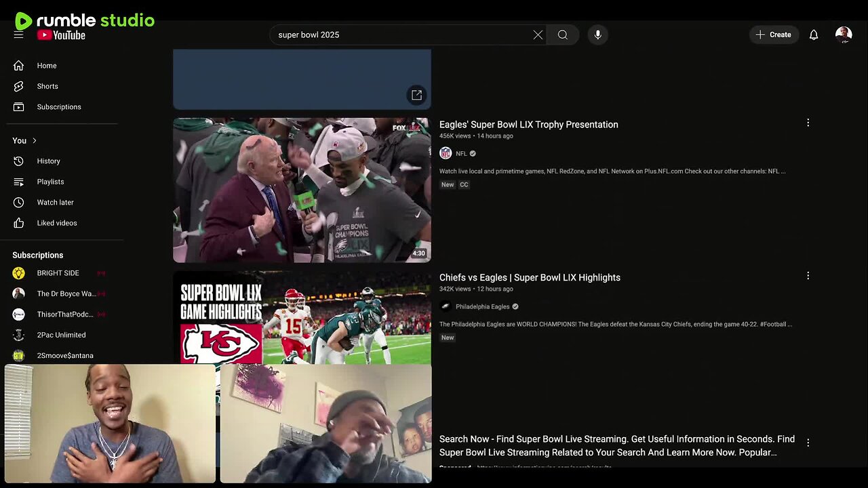Click the 2Pac Unlimited channel avatar
The image size is (868, 488).
pos(18,335)
